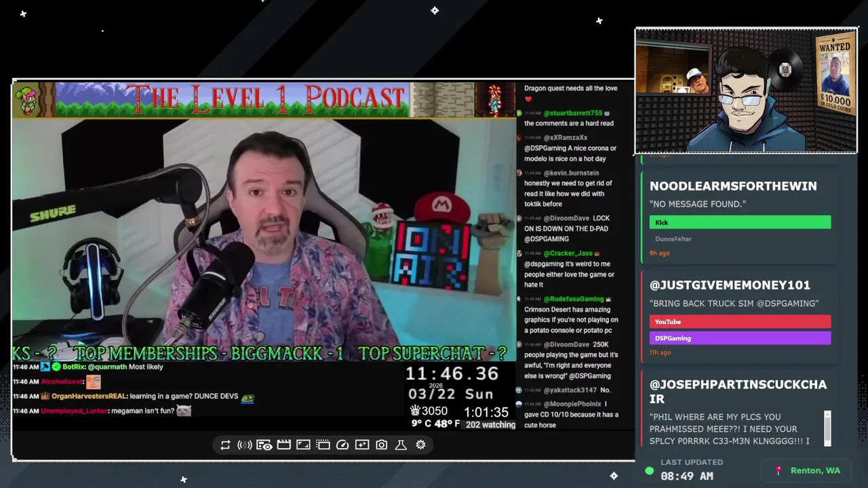This screenshot has height=488, width=868.
Task: Click the card with eye icon in toolbar
Action: (x=264, y=445)
